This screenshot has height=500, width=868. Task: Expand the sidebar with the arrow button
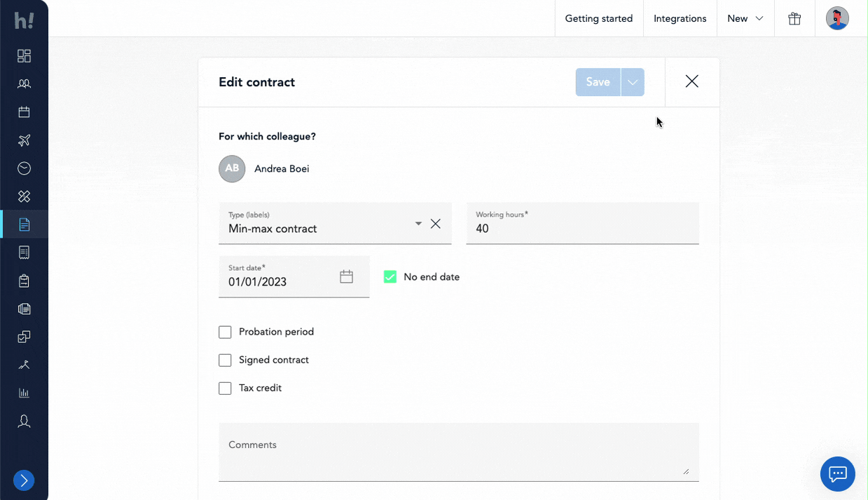pyautogui.click(x=24, y=480)
